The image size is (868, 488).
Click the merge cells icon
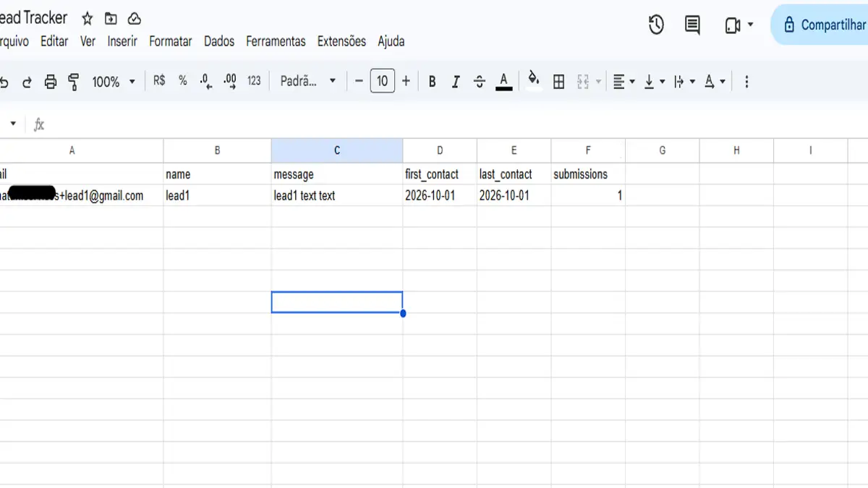(583, 82)
